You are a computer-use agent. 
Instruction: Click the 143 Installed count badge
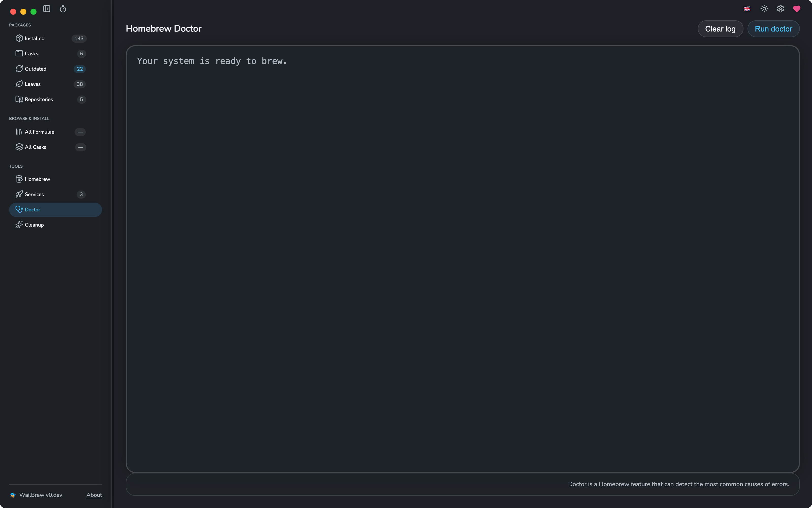pos(79,38)
